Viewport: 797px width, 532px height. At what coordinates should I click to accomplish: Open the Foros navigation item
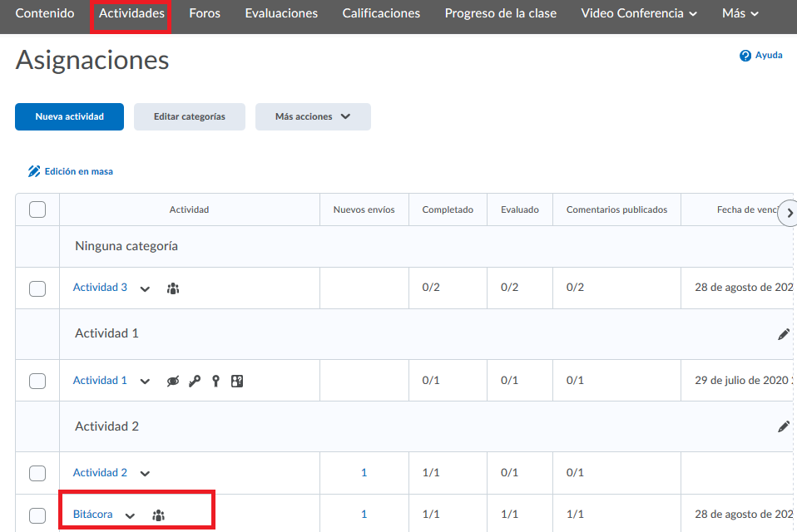click(x=205, y=13)
